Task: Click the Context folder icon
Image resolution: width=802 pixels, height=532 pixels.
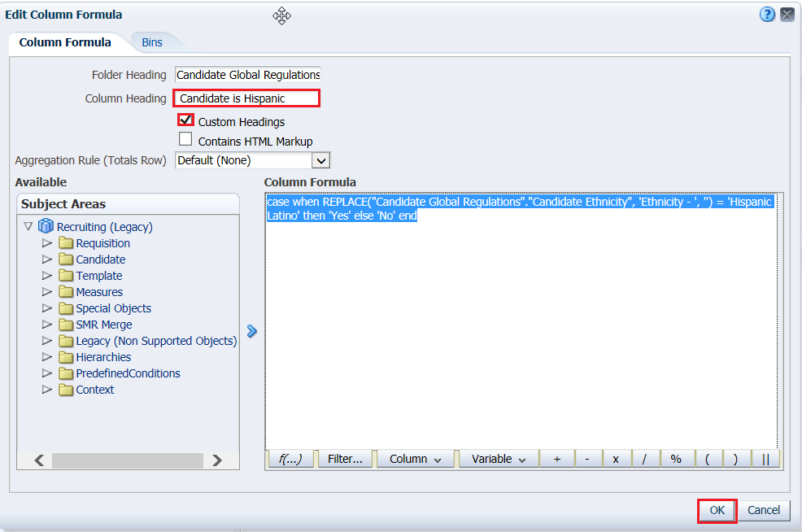Action: [x=65, y=390]
